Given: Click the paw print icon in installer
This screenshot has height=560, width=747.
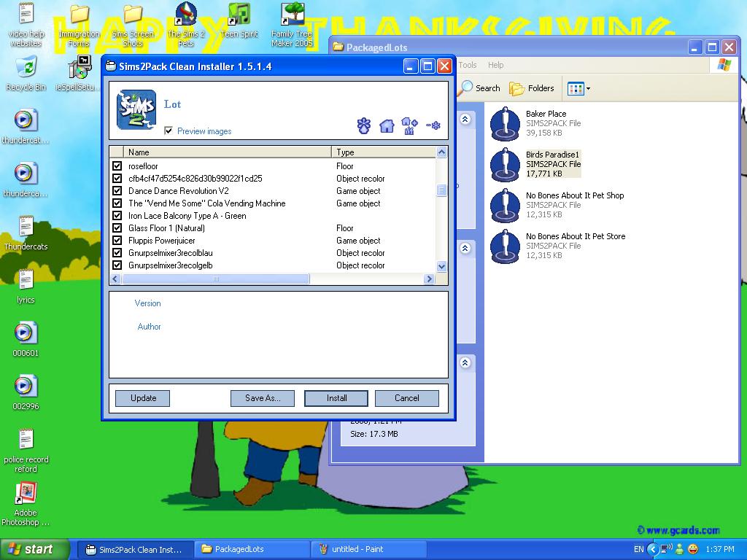Looking at the screenshot, I should [364, 125].
